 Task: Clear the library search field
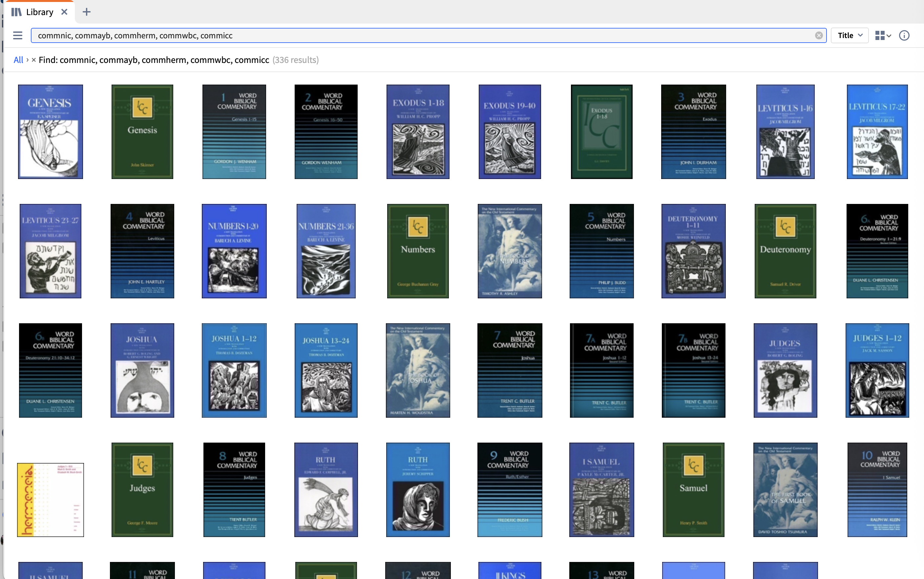[819, 36]
